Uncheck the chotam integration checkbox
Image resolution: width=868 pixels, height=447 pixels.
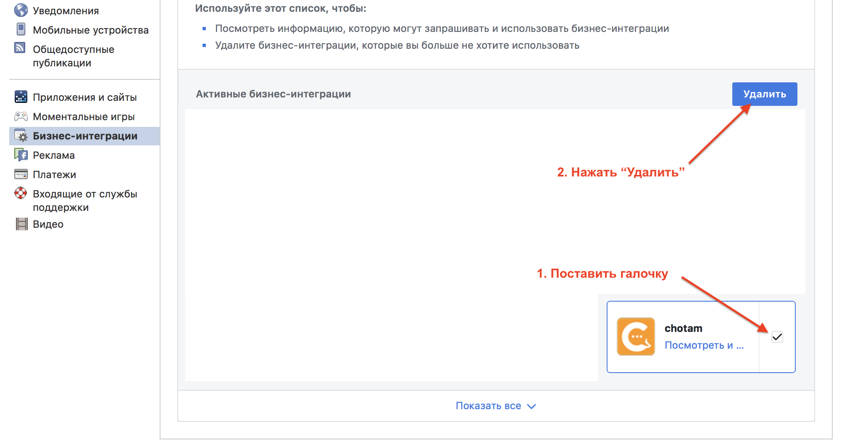(777, 337)
